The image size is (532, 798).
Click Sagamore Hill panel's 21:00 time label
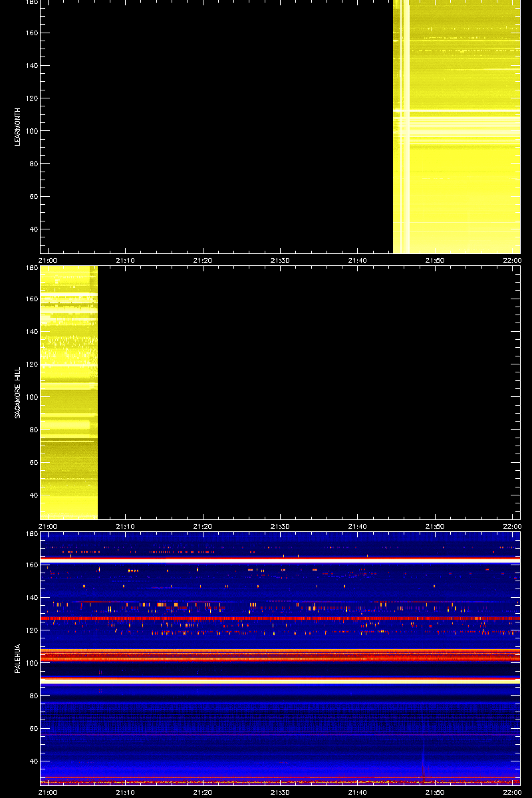click(49, 526)
